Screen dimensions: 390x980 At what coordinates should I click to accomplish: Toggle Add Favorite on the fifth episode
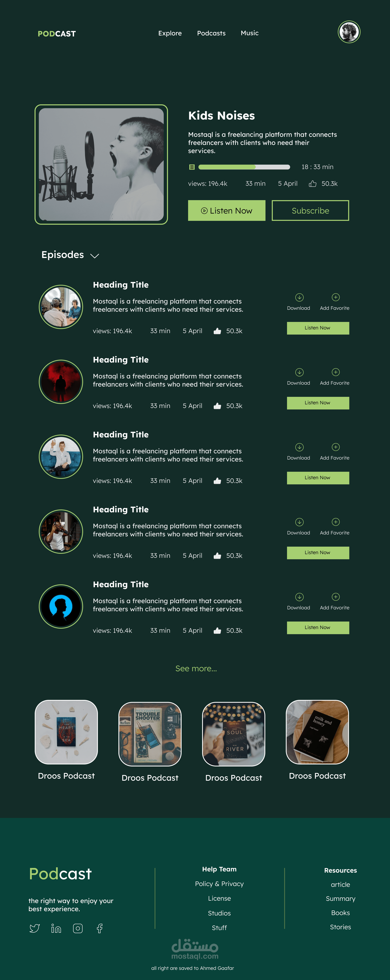point(336,597)
